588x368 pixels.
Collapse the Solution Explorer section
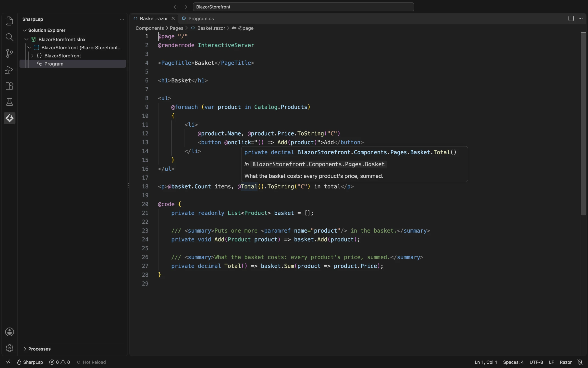click(x=24, y=30)
